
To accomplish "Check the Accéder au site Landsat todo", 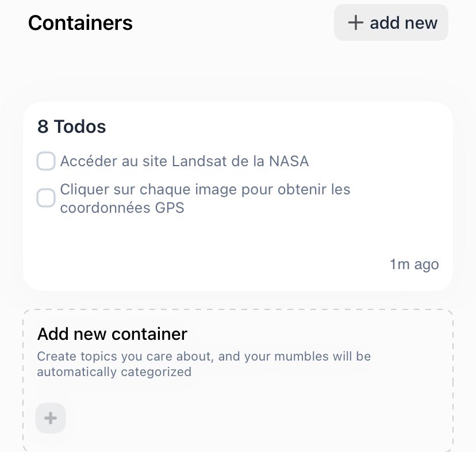I will [x=46, y=162].
